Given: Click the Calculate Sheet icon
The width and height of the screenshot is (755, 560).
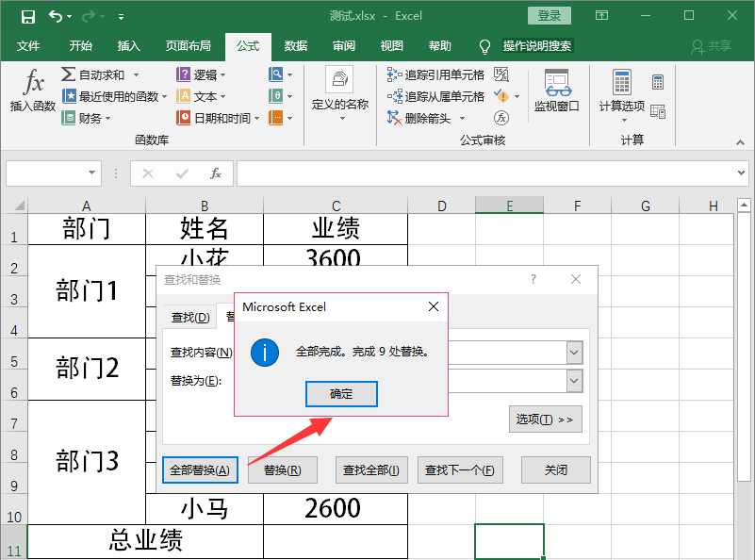Looking at the screenshot, I should 658,111.
